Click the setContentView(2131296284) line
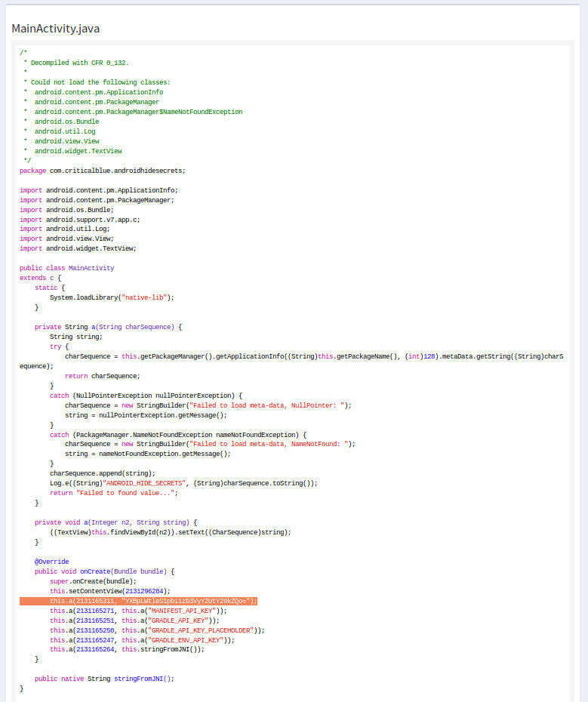Image resolution: width=588 pixels, height=702 pixels. tap(110, 591)
